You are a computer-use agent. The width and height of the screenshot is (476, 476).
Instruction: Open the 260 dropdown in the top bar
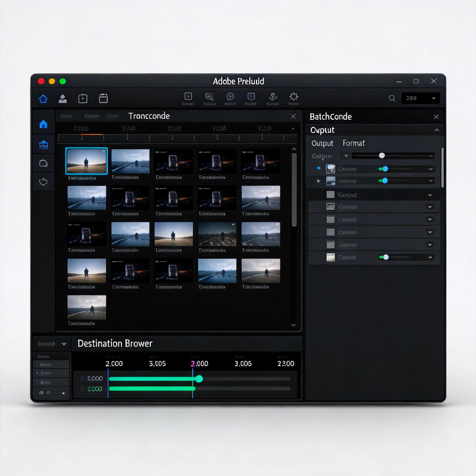420,98
